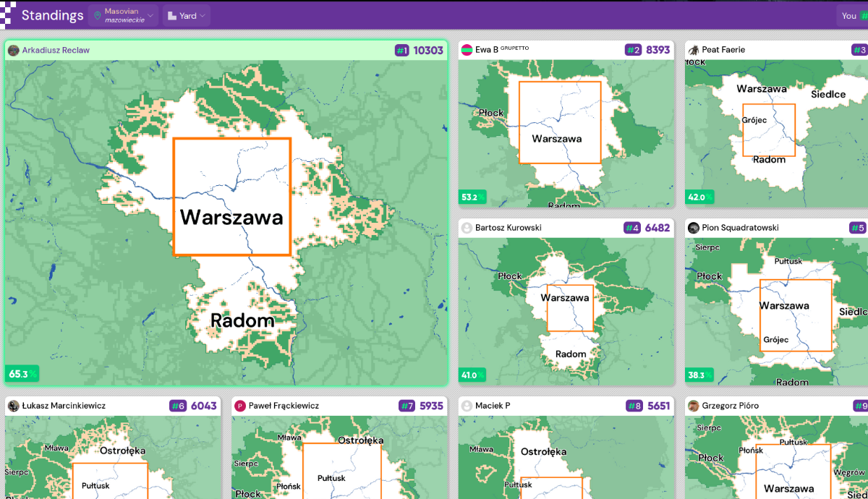Image resolution: width=868 pixels, height=499 pixels.
Task: Open Arkadiusz Reclaw's profile name
Action: [56, 51]
